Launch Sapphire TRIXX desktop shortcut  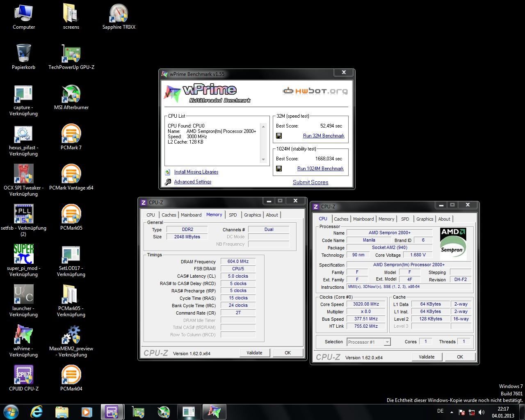tap(119, 16)
